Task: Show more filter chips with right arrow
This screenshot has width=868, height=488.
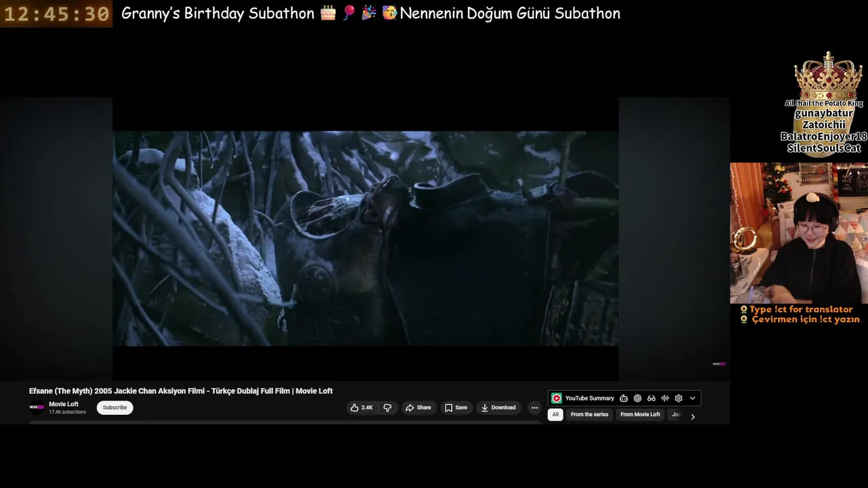Action: coord(692,417)
